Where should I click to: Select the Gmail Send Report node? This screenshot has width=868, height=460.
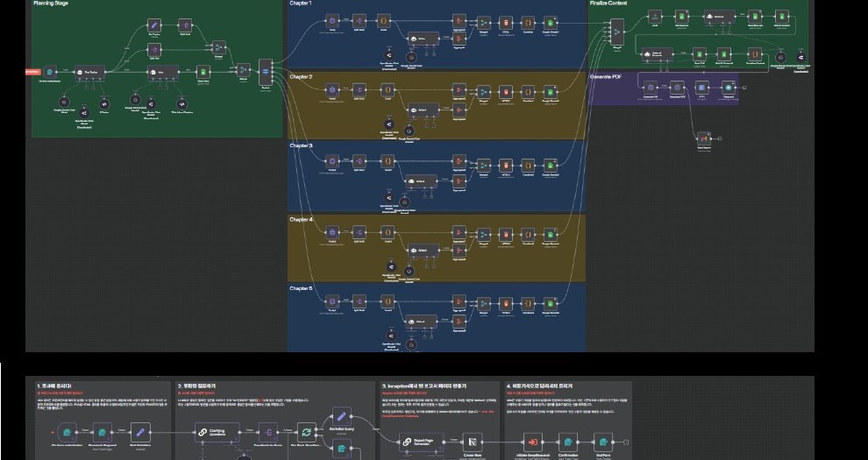coord(704,138)
